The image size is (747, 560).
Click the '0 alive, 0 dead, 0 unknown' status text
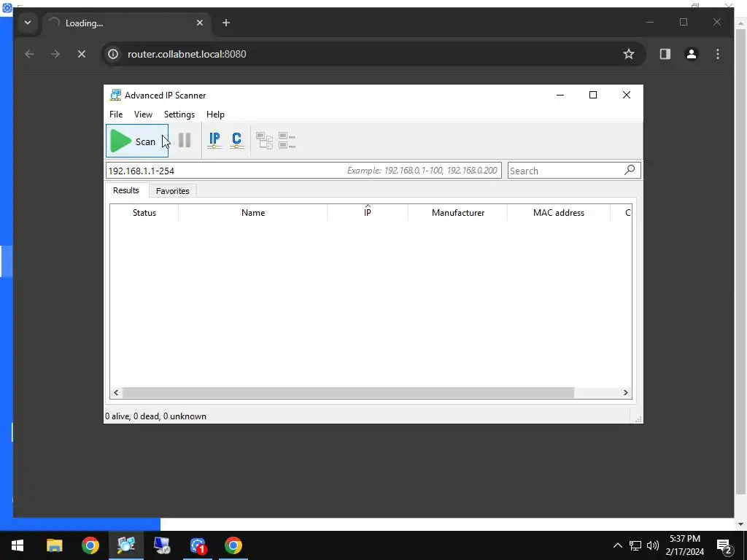156,416
